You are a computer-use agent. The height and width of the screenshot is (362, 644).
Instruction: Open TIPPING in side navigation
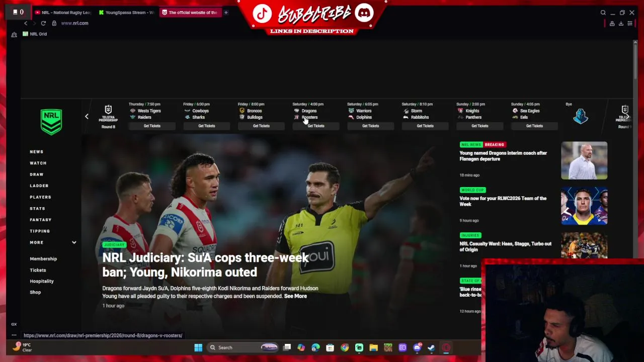click(40, 231)
